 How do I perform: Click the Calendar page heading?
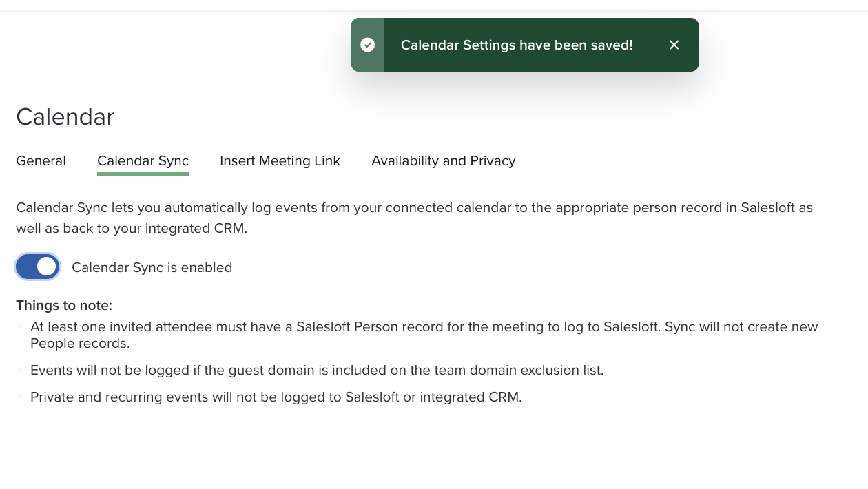pyautogui.click(x=65, y=116)
